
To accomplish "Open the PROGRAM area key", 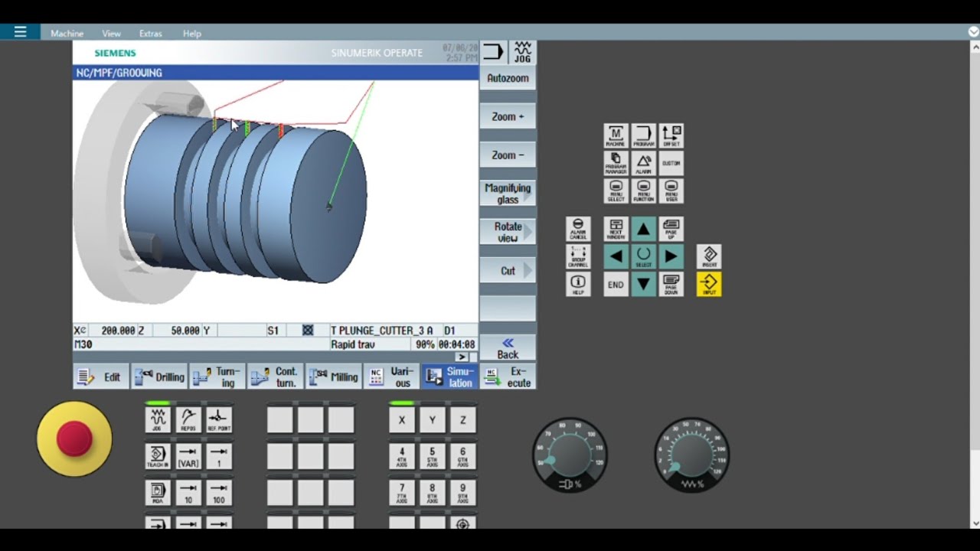I will 644,135.
